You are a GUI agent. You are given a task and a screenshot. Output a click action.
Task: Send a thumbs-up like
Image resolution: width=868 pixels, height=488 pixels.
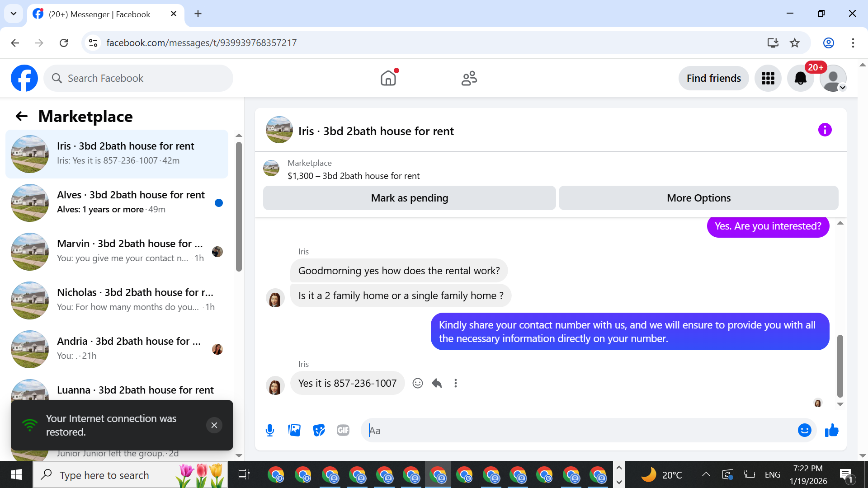[831, 430]
